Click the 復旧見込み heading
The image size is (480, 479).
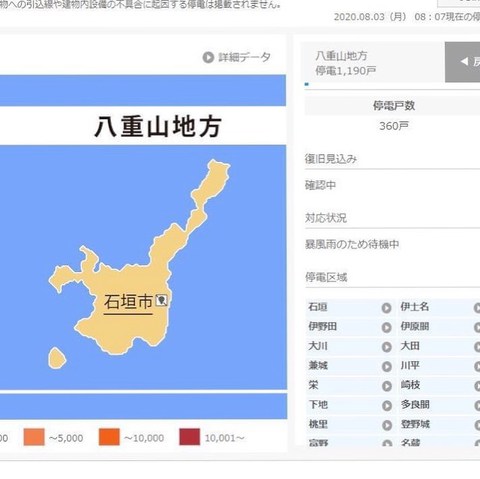tap(331, 159)
